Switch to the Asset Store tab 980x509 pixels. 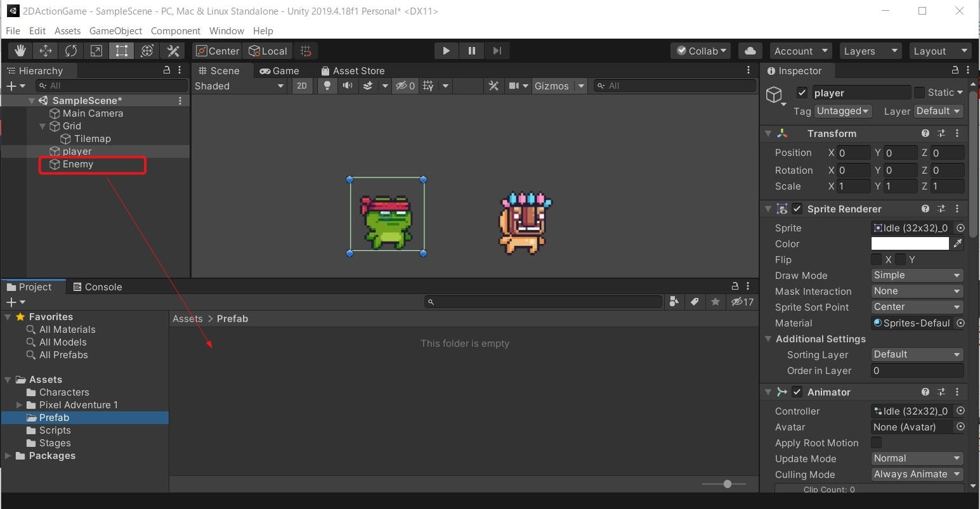coord(353,70)
